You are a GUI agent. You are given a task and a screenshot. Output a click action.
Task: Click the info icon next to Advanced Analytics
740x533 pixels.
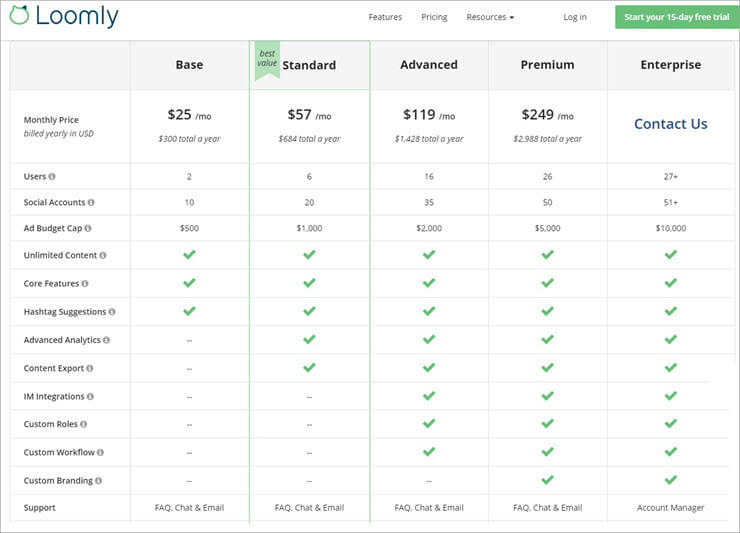[x=106, y=340]
